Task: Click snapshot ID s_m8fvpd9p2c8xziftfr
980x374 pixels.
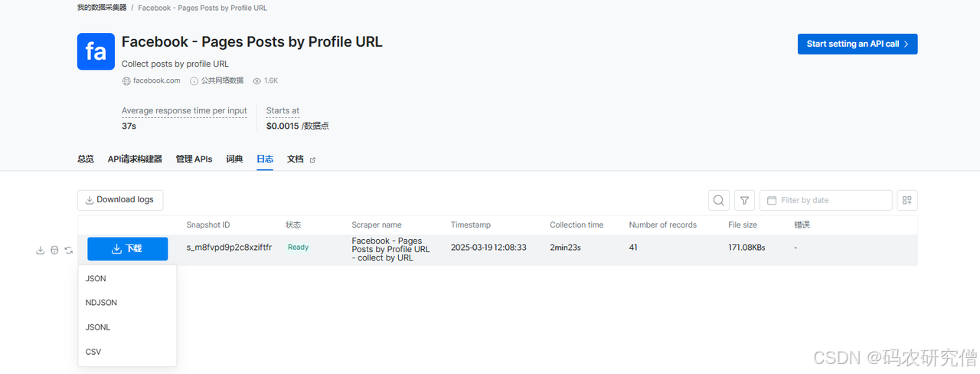Action: tap(229, 248)
